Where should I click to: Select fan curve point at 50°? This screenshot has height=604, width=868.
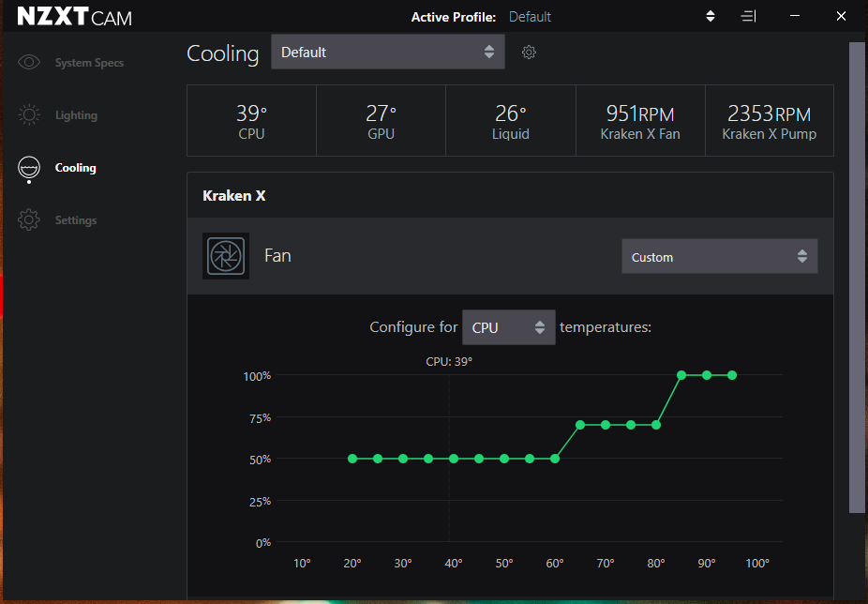(504, 459)
